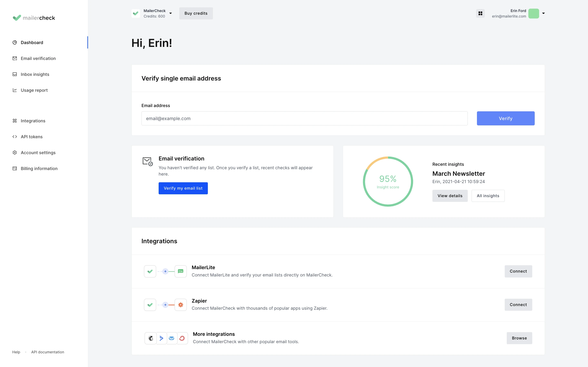Click the Email verification envelope icon in card
The width and height of the screenshot is (588, 367).
(x=147, y=161)
